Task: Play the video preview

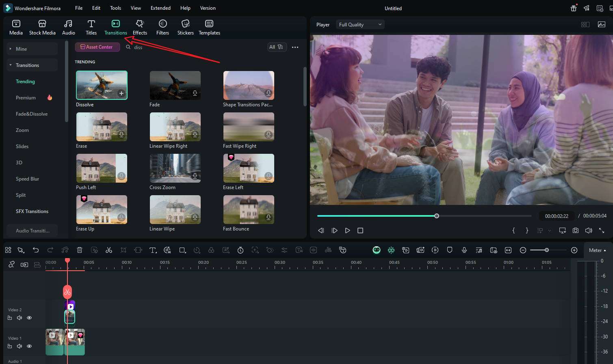Action: 347,230
